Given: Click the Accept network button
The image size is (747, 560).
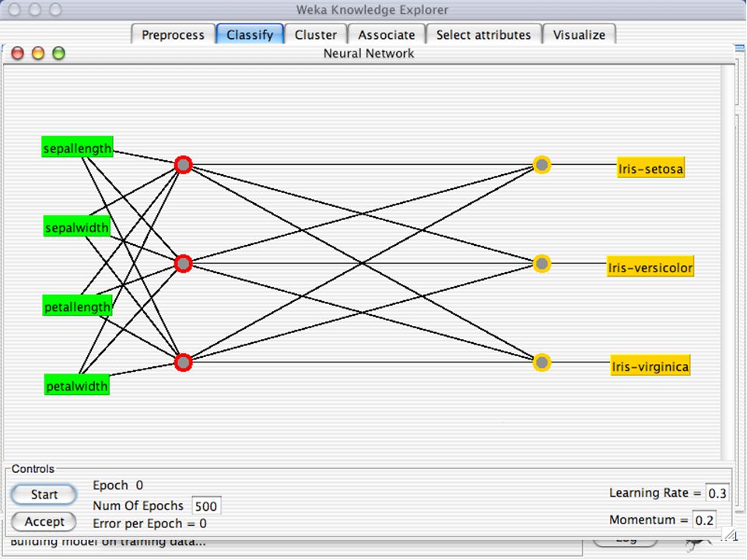Looking at the screenshot, I should pyautogui.click(x=44, y=521).
